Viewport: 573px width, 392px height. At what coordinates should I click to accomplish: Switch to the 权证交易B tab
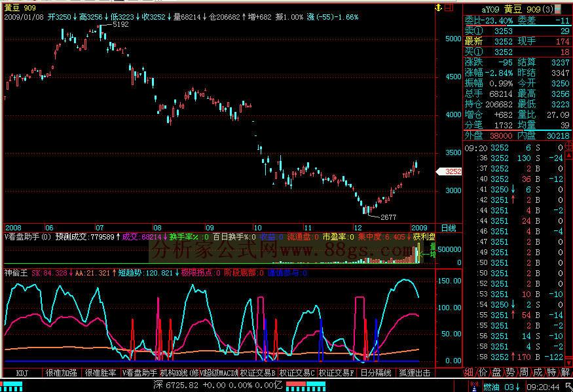tap(258, 373)
